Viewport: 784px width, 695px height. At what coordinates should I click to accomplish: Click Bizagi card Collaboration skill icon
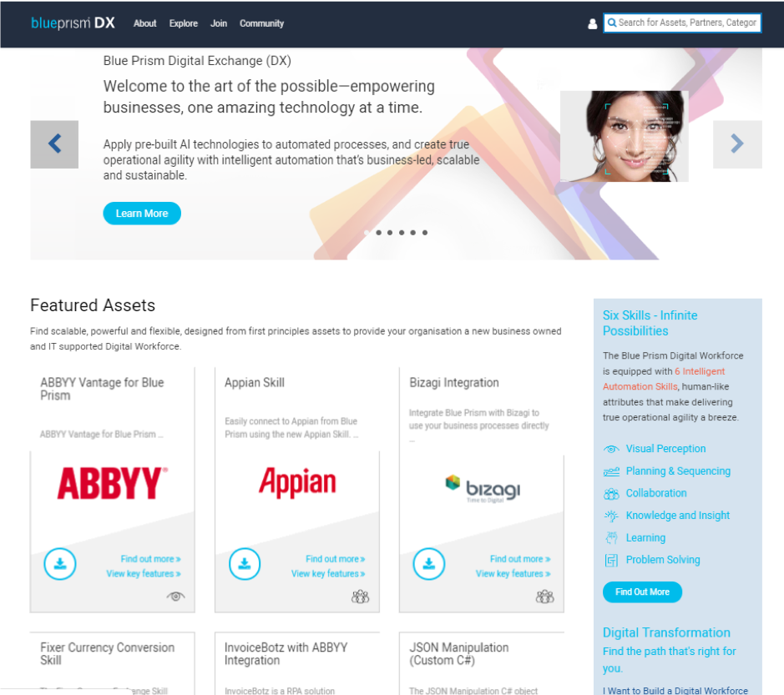click(545, 596)
